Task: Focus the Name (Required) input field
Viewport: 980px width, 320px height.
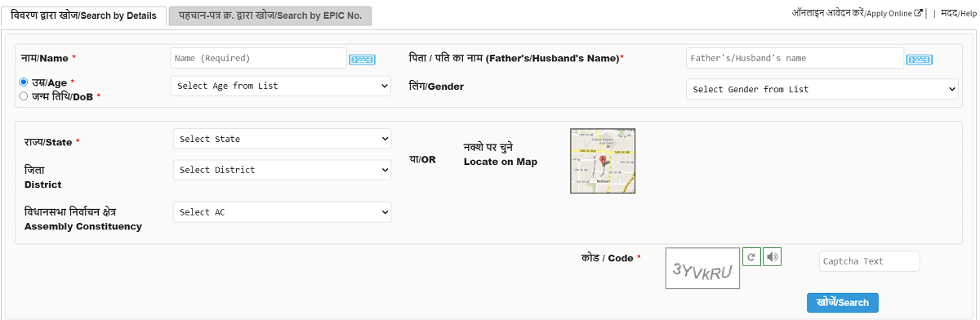Action: click(259, 58)
